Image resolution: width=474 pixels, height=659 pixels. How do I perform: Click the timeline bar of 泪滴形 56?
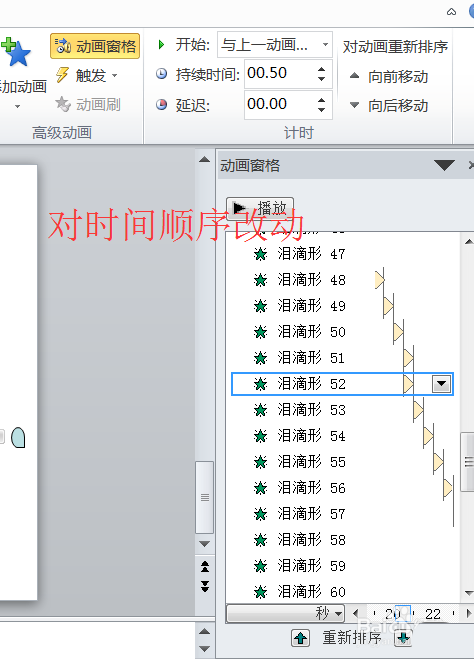[448, 488]
